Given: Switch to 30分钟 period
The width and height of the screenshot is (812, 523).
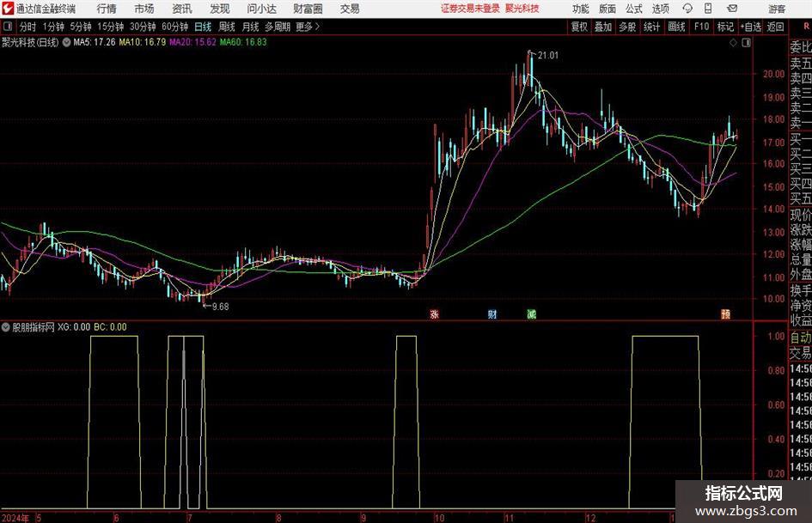Looking at the screenshot, I should (143, 27).
